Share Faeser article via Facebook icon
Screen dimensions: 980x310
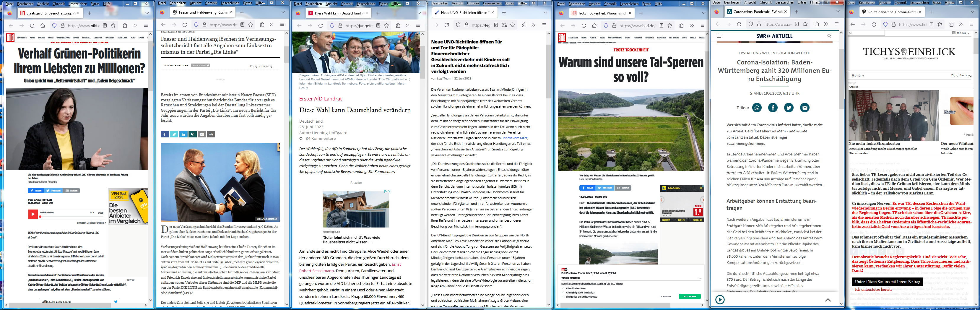pyautogui.click(x=164, y=134)
